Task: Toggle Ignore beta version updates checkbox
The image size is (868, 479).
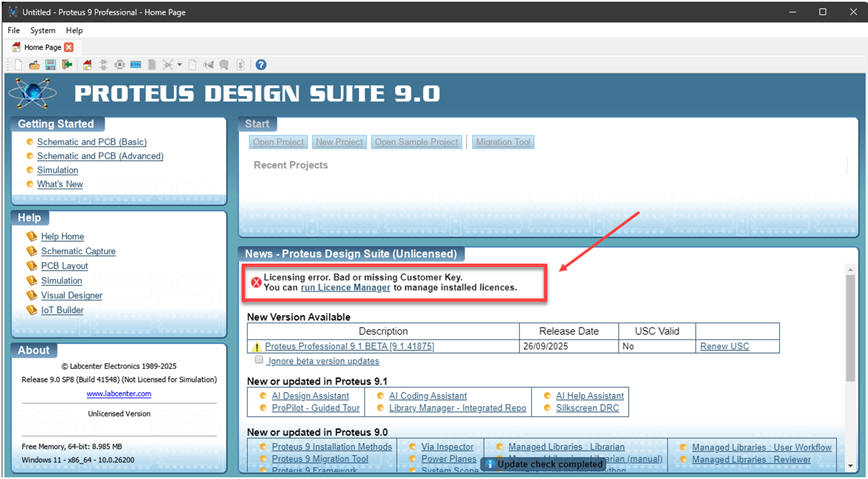Action: (259, 360)
